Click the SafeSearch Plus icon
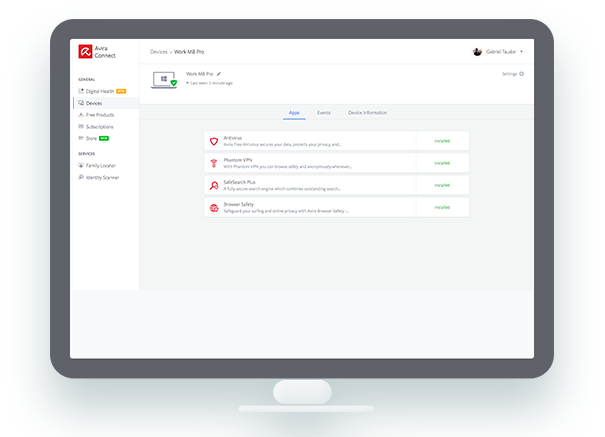605x437 pixels. pyautogui.click(x=214, y=186)
